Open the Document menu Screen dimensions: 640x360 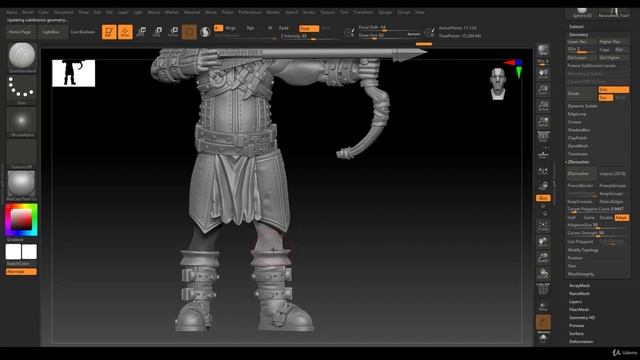point(64,12)
